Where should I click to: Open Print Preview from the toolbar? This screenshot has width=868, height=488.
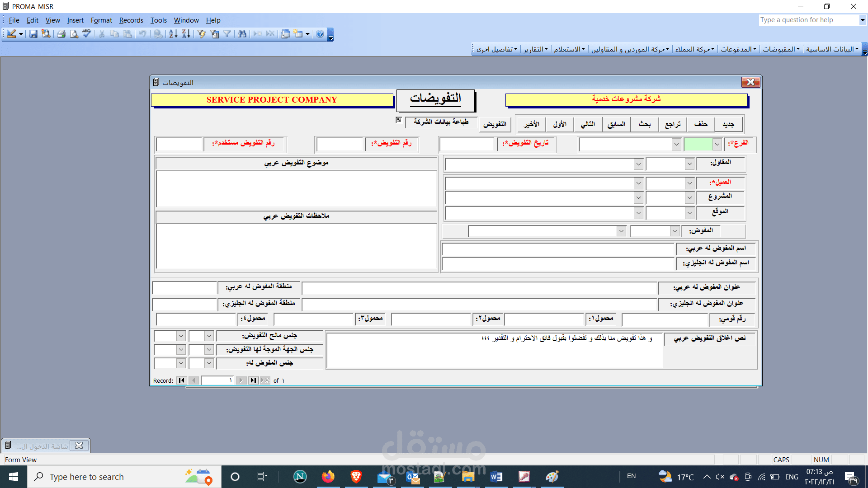point(74,34)
